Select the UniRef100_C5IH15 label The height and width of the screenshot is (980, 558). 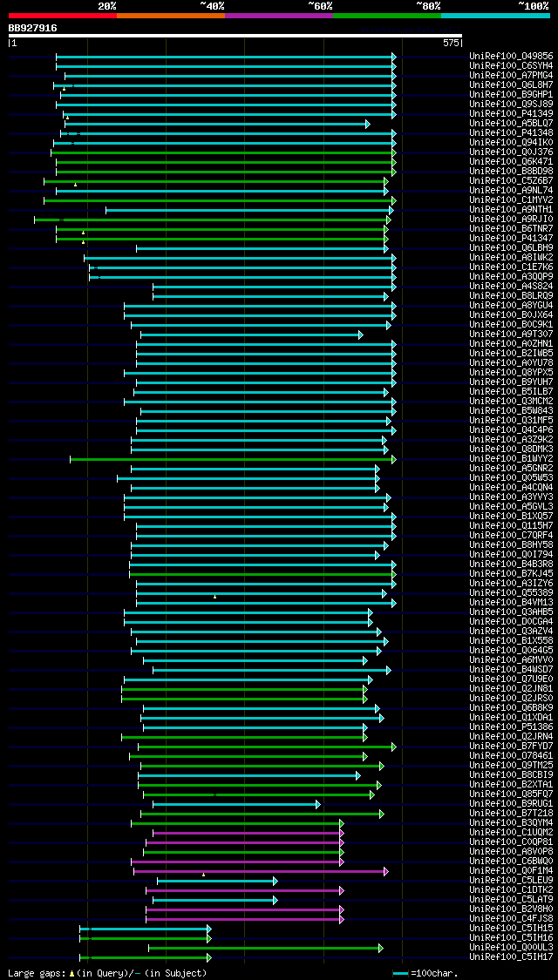click(511, 929)
